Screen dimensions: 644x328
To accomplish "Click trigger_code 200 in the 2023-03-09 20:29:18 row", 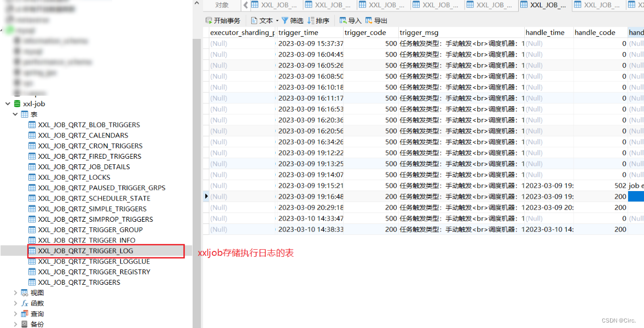I will [x=371, y=208].
